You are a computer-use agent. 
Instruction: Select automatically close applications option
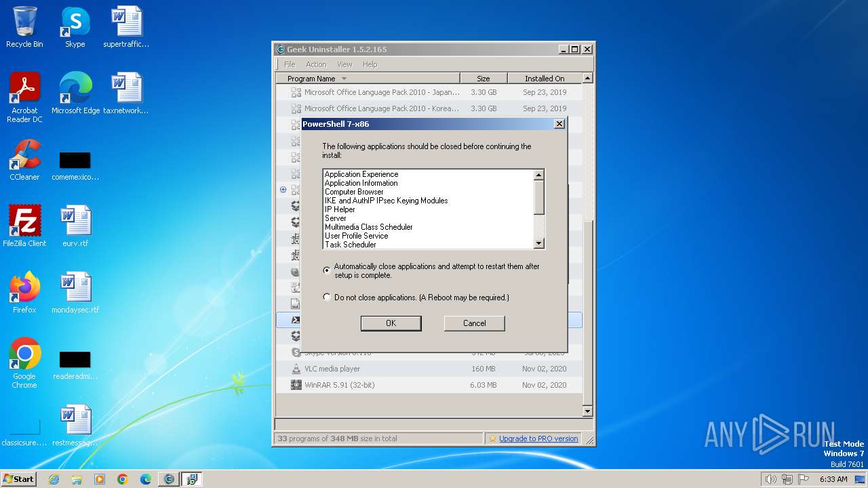tap(327, 270)
